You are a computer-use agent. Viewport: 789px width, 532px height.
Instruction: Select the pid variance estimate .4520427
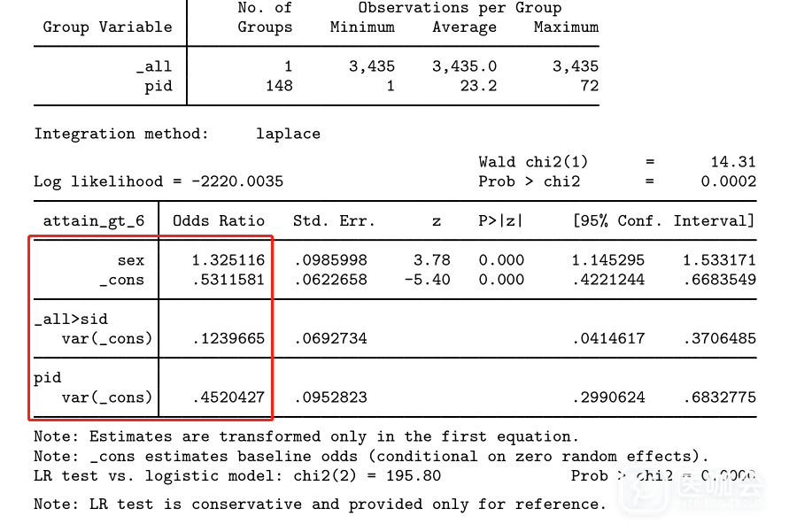point(228,397)
